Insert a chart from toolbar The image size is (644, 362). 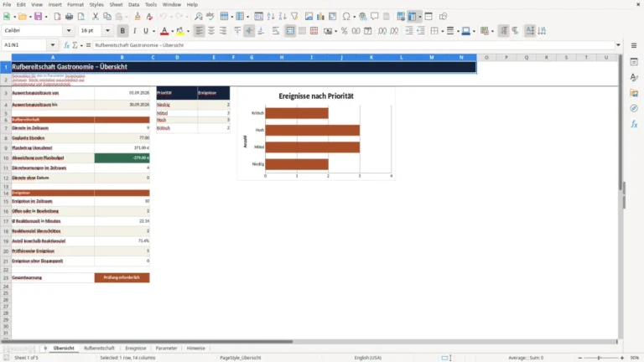click(x=320, y=17)
